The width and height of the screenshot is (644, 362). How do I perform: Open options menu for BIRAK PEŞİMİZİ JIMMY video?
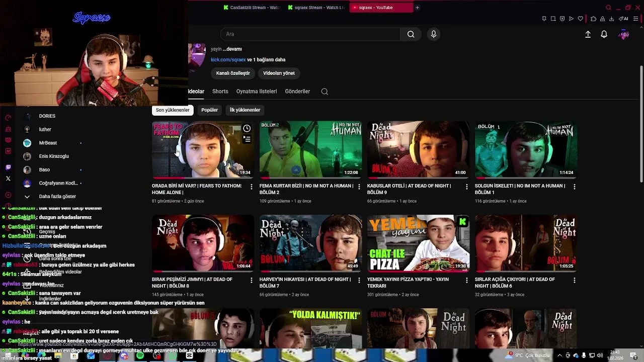point(252,280)
